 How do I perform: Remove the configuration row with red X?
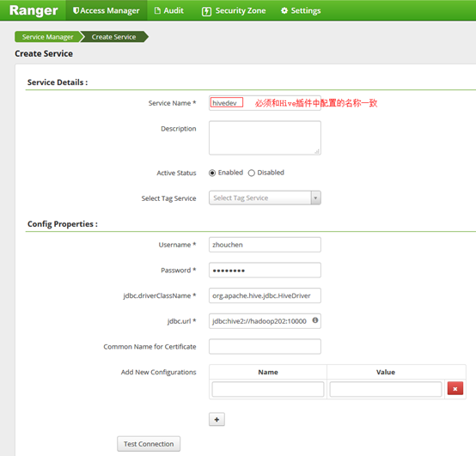(x=455, y=388)
